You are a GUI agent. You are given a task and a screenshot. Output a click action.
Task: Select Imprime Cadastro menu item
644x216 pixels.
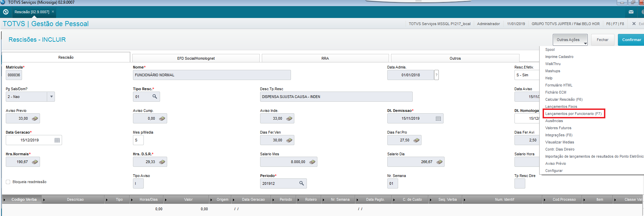[559, 57]
